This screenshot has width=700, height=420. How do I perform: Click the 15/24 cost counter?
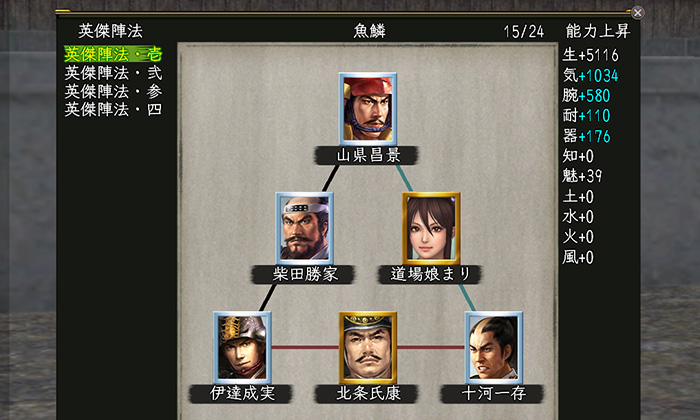(524, 31)
